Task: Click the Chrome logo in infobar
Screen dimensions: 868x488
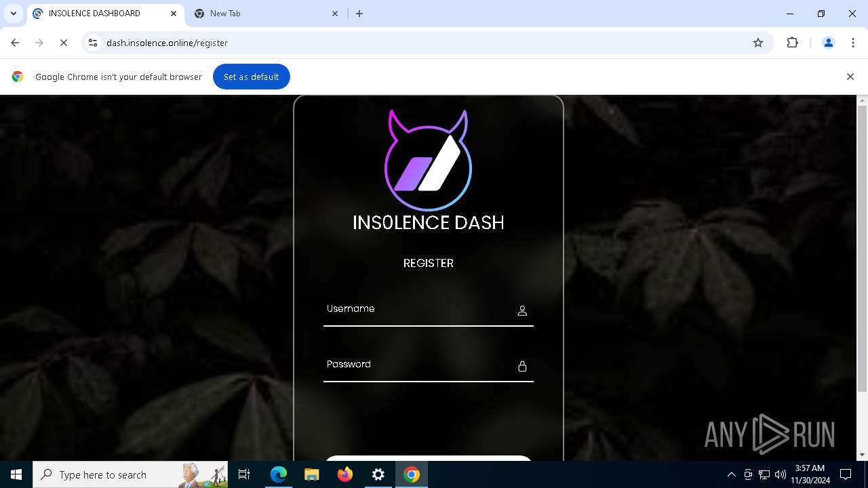Action: click(x=18, y=77)
